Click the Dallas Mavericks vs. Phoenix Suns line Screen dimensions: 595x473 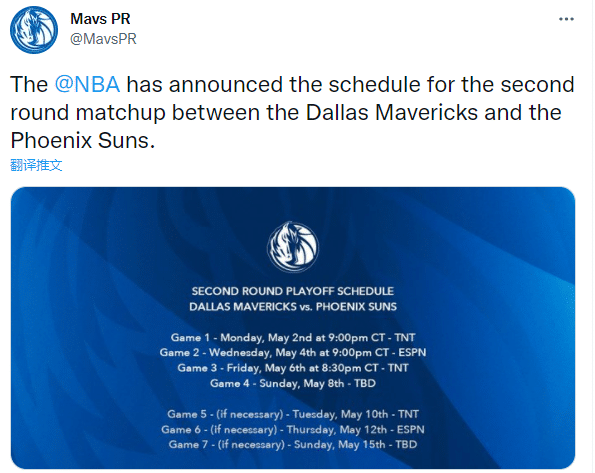pyautogui.click(x=293, y=307)
